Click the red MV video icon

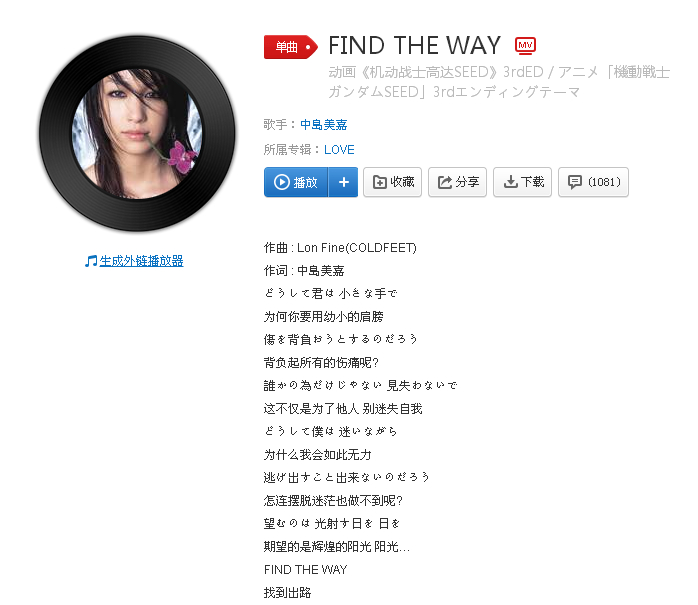pos(525,45)
